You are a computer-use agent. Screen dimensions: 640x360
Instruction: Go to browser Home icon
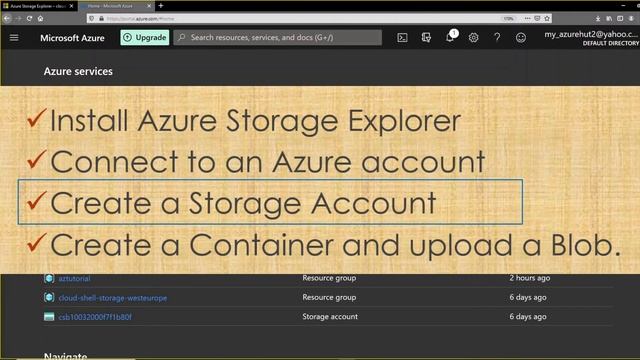40,18
